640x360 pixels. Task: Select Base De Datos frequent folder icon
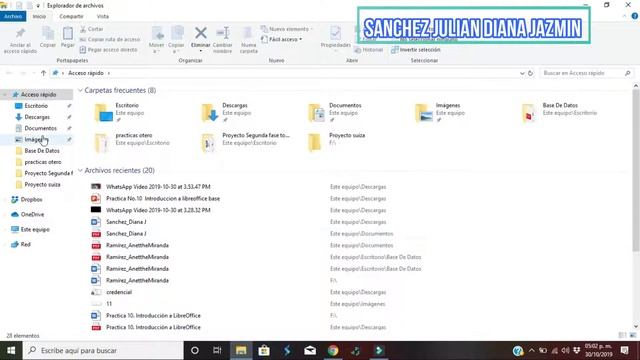click(529, 113)
